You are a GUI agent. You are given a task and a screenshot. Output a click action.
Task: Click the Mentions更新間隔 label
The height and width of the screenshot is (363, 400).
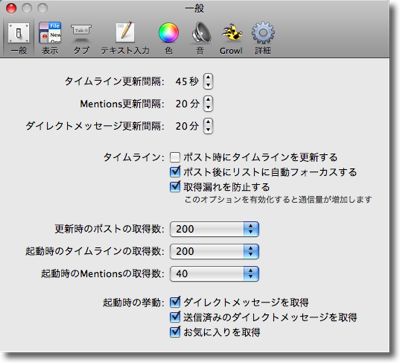click(122, 104)
